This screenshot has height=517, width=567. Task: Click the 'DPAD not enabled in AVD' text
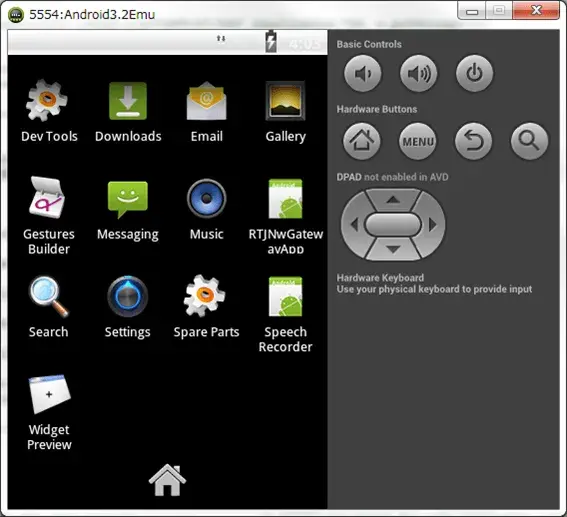pyautogui.click(x=392, y=177)
